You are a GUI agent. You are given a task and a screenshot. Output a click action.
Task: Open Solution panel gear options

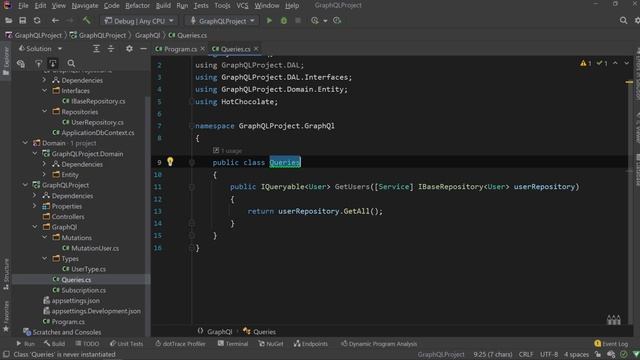129,49
